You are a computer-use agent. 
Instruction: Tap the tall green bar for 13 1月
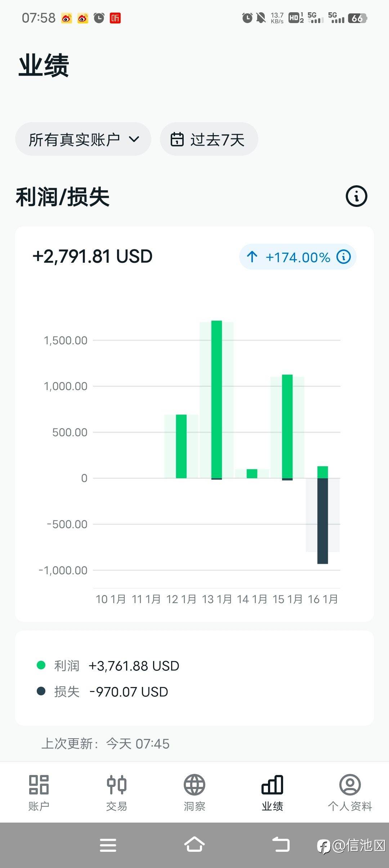coord(216,399)
